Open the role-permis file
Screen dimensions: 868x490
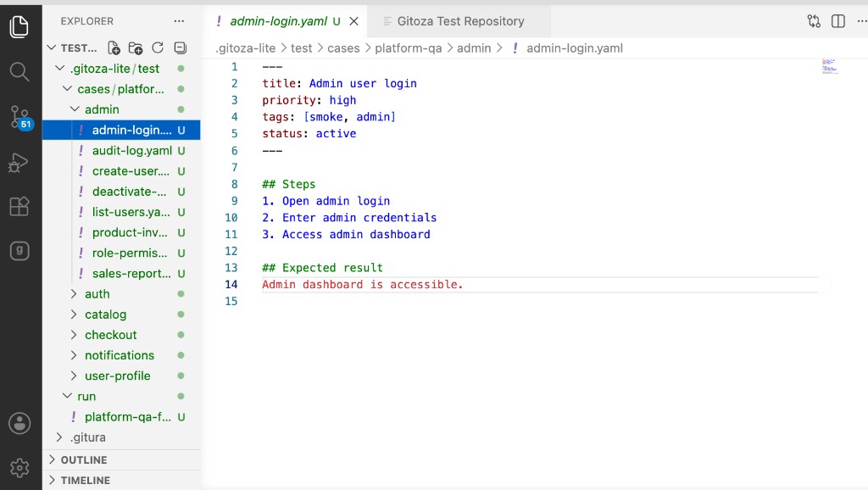(x=122, y=253)
